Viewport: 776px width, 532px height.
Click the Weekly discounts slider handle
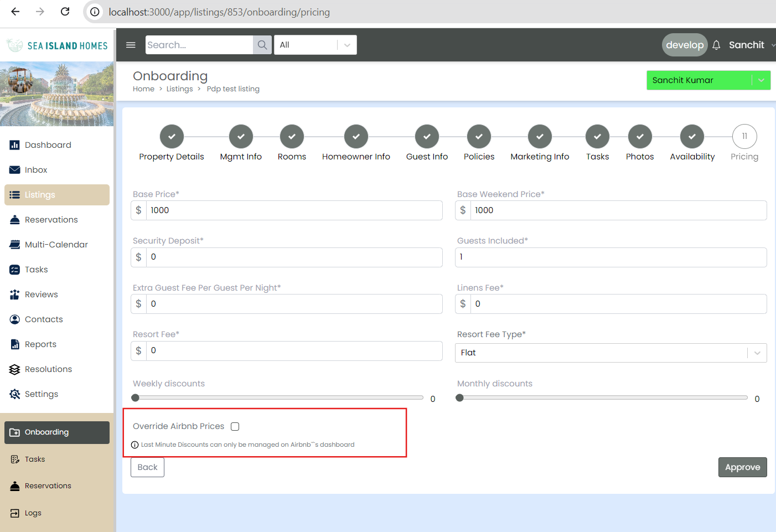(x=135, y=397)
